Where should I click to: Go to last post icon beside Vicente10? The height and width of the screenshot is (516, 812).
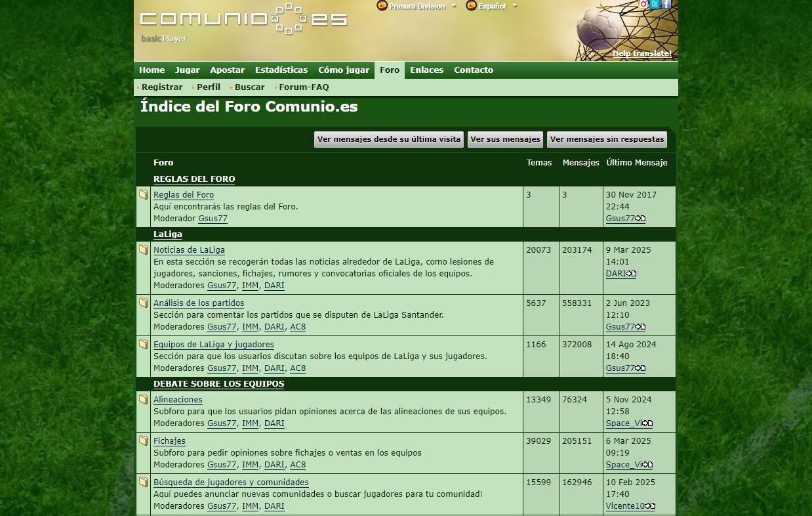coord(650,506)
